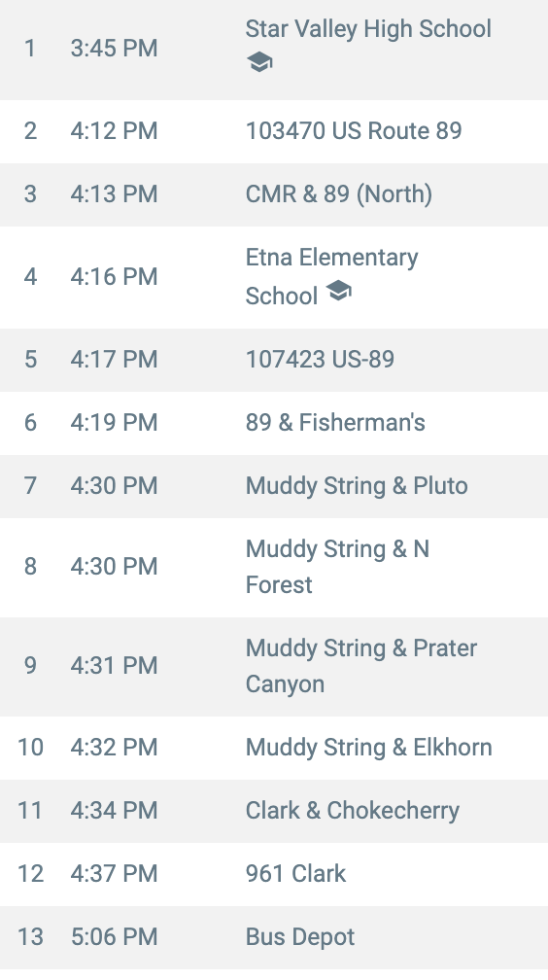Select the Bus Depot final stop

click(300, 936)
